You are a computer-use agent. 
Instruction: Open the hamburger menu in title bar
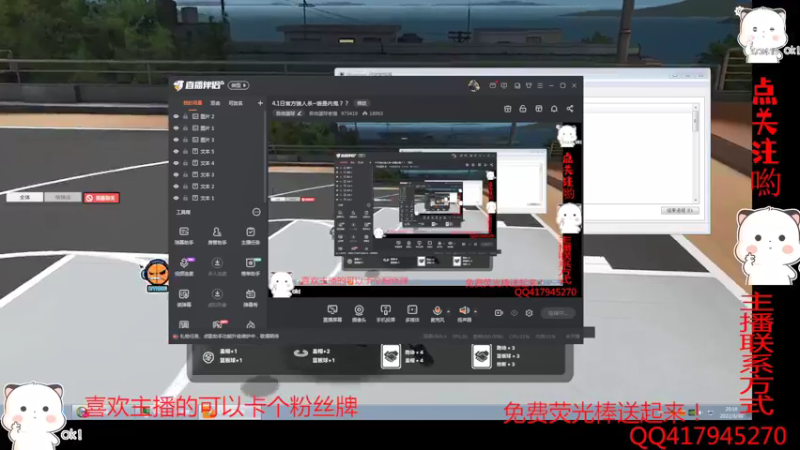[x=540, y=85]
